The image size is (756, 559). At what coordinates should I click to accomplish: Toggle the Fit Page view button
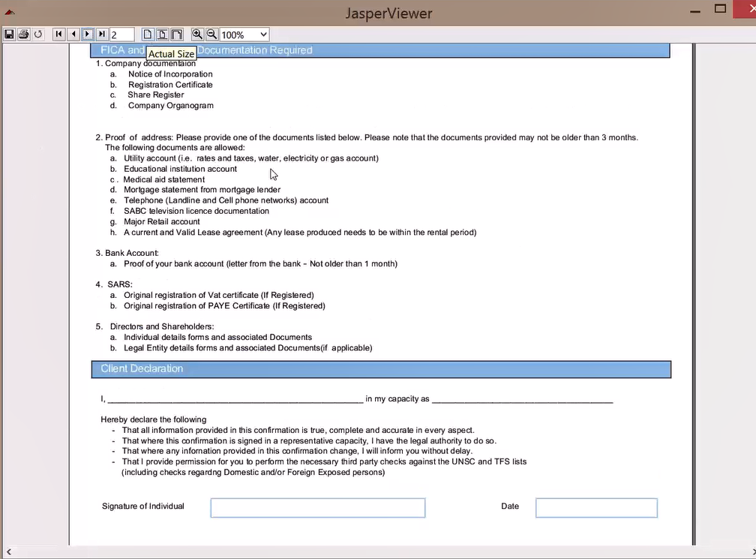(x=162, y=35)
